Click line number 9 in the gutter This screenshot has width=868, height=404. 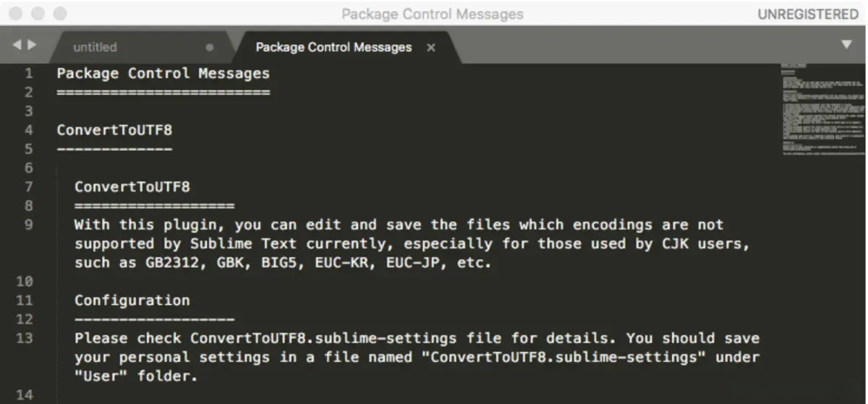point(28,225)
